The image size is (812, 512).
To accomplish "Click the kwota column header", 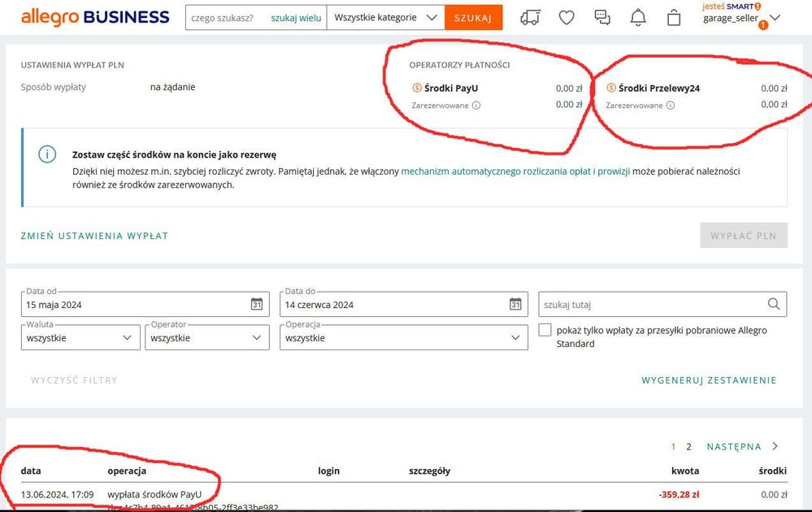I will (x=685, y=471).
